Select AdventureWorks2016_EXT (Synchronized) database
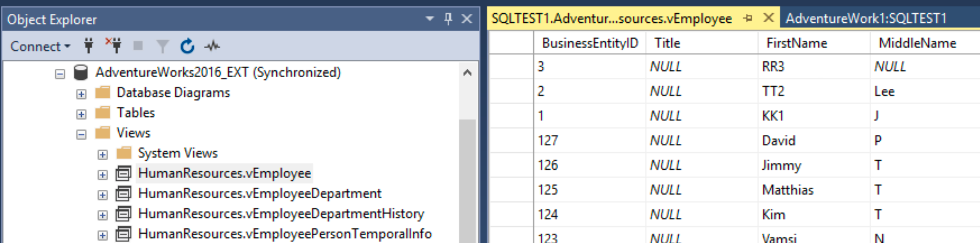The width and height of the screenshot is (980, 243). point(218,72)
